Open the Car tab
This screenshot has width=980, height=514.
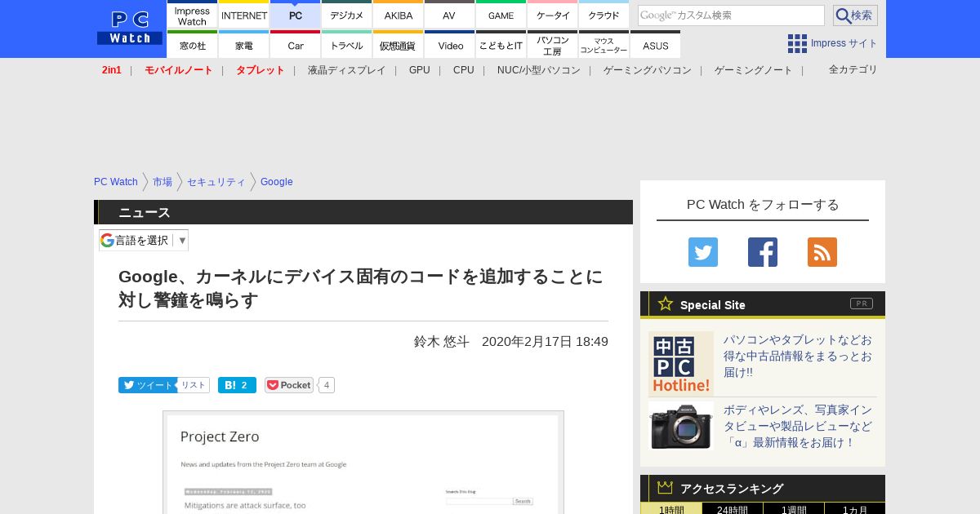click(x=296, y=45)
